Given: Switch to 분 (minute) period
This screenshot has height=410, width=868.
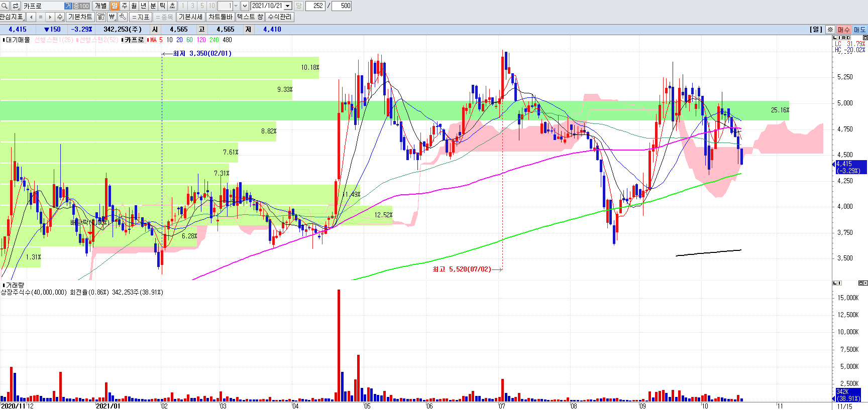Looking at the screenshot, I should [x=153, y=6].
